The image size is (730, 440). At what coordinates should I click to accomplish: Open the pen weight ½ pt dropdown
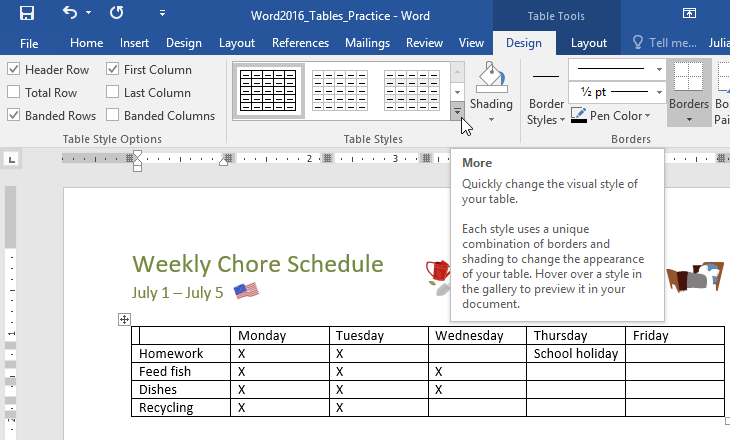616,92
